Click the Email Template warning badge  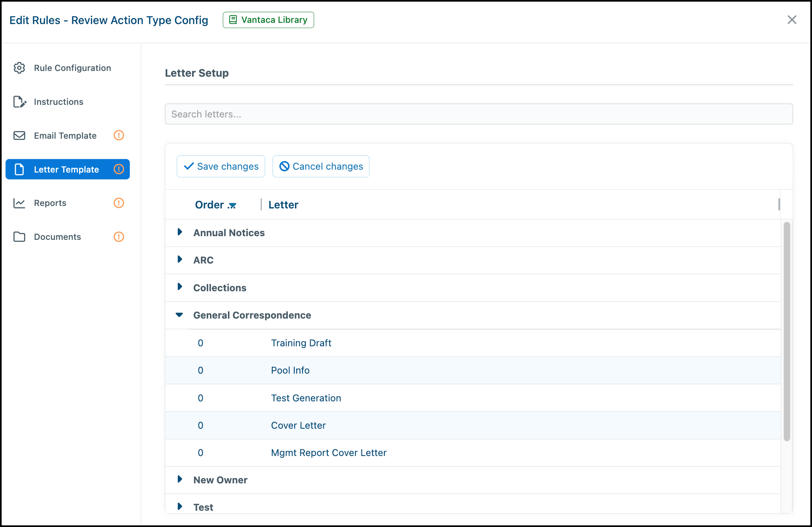[119, 135]
